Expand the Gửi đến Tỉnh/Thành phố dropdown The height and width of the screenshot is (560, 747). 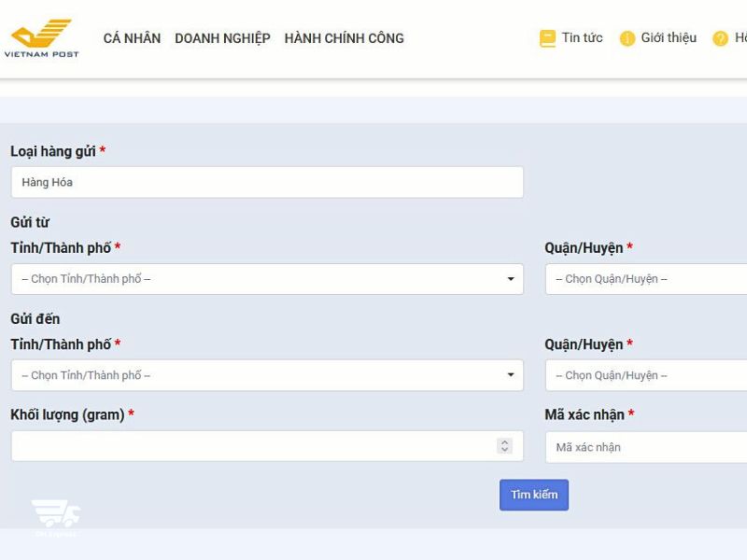267,375
